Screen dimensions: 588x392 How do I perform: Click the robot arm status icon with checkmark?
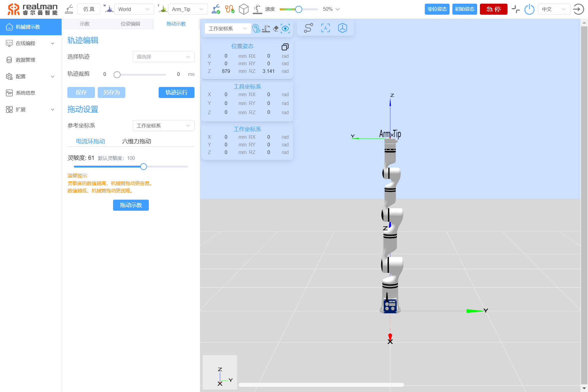click(216, 9)
